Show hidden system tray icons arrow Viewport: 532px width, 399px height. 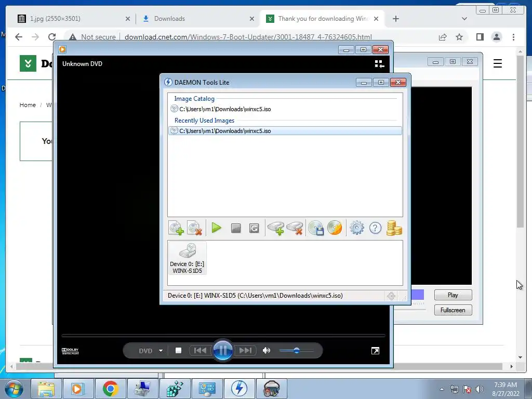pos(442,389)
